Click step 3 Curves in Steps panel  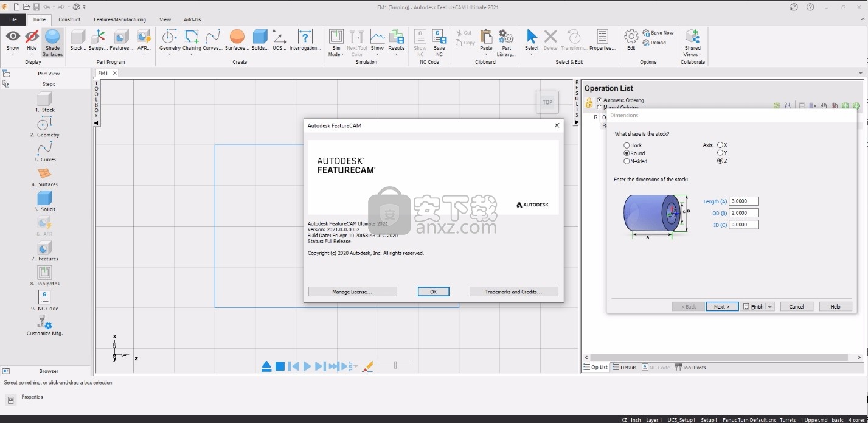[45, 152]
